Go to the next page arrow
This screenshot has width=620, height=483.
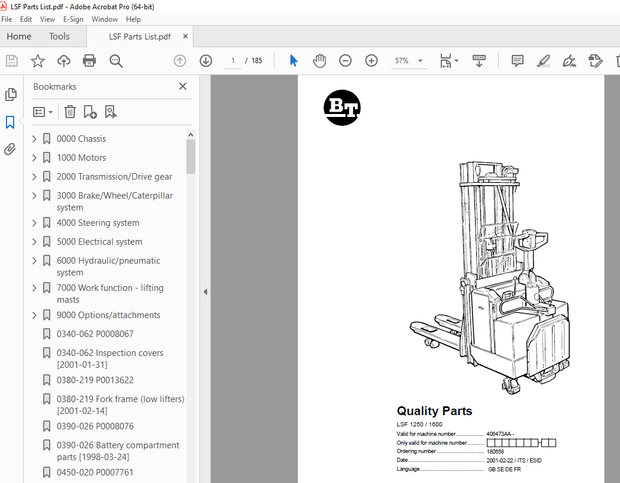[205, 61]
